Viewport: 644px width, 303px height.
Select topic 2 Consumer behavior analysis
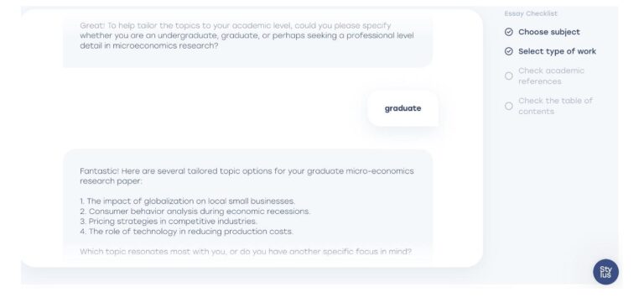point(195,212)
